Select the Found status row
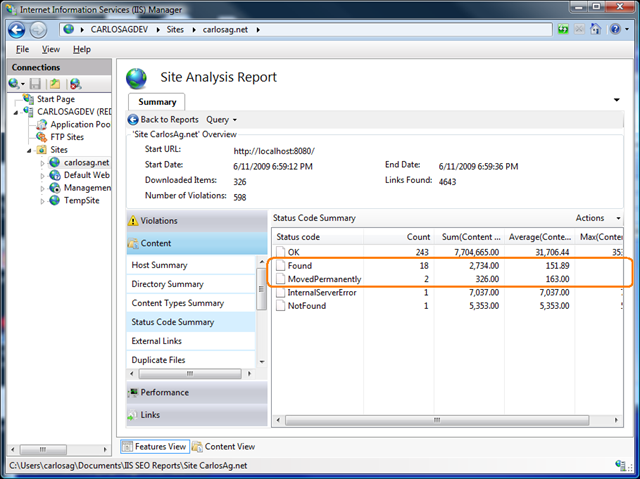 click(448, 266)
